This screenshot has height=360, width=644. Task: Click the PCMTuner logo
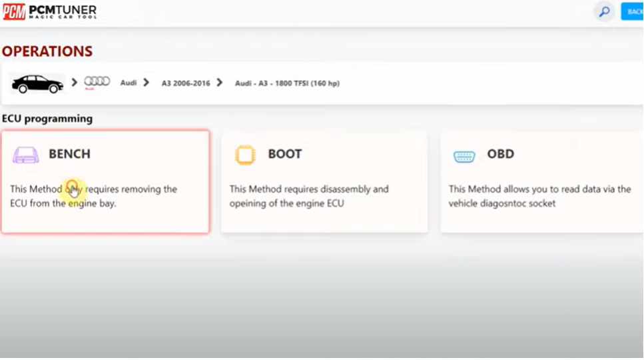[50, 11]
